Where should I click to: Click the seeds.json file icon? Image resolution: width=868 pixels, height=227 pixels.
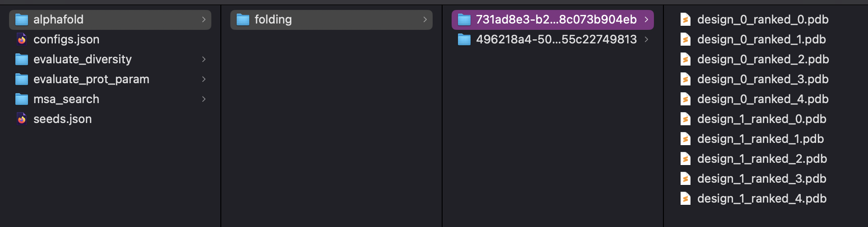[x=22, y=119]
